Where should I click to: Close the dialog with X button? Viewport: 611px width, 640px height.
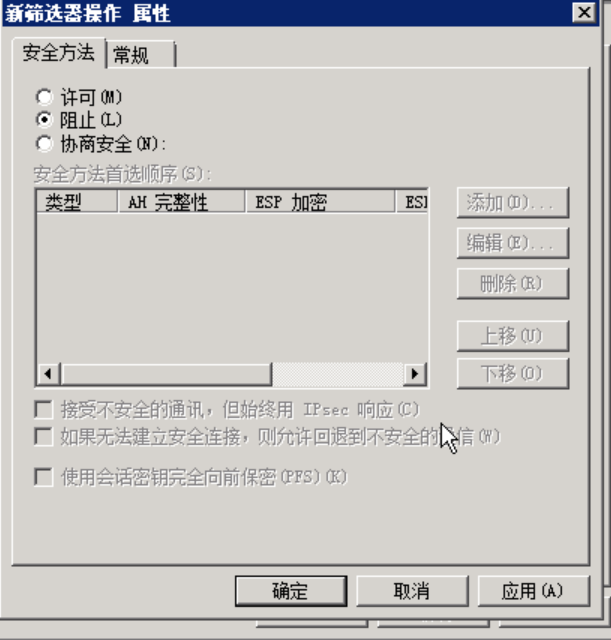[x=584, y=12]
